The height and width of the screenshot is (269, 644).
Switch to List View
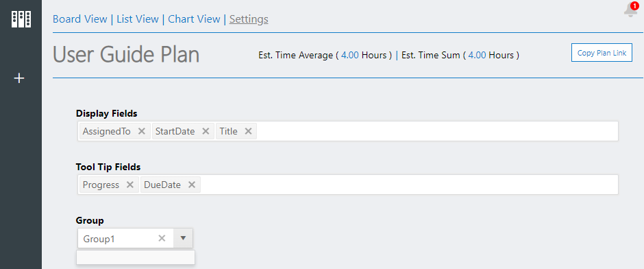[x=138, y=19]
